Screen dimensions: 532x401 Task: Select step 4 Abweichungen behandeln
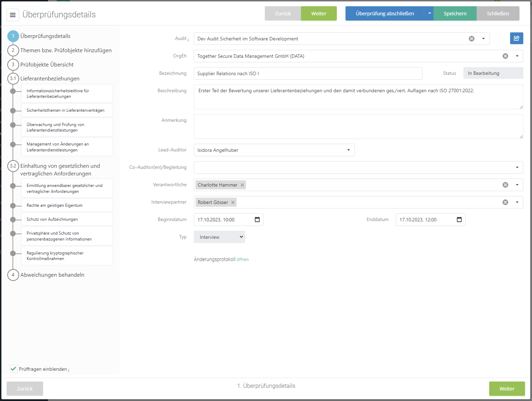(x=52, y=275)
